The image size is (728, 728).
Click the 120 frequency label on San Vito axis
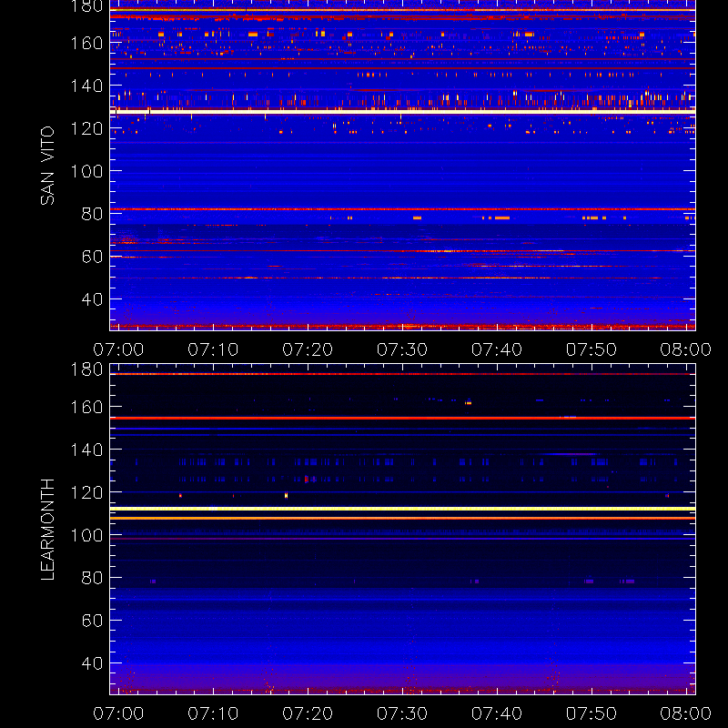click(86, 128)
